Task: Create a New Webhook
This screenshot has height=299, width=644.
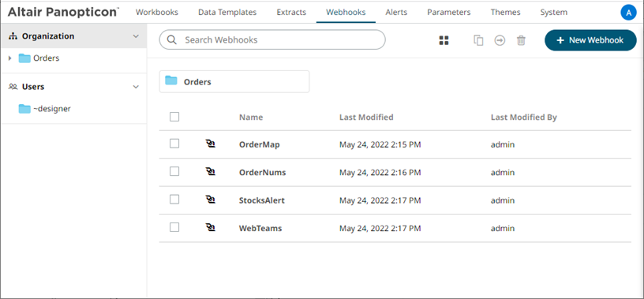Action: 590,40
